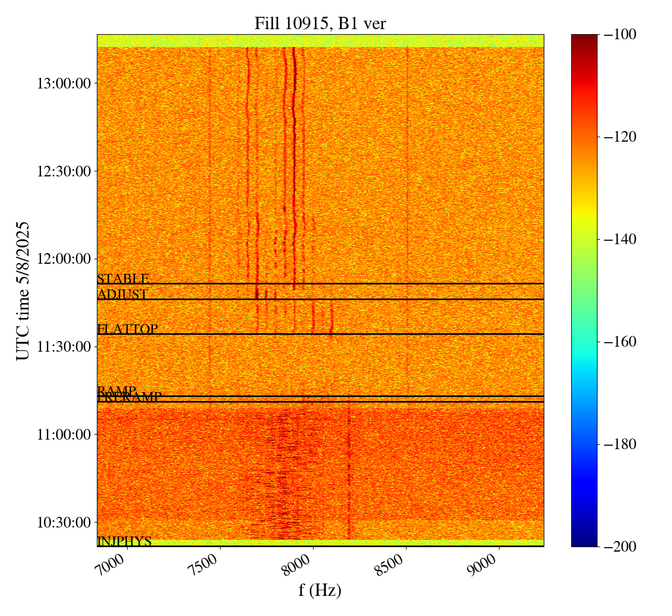Viewport: 672px width, 616px height.
Task: Click the −180 colorbar tick label
Action: [620, 444]
